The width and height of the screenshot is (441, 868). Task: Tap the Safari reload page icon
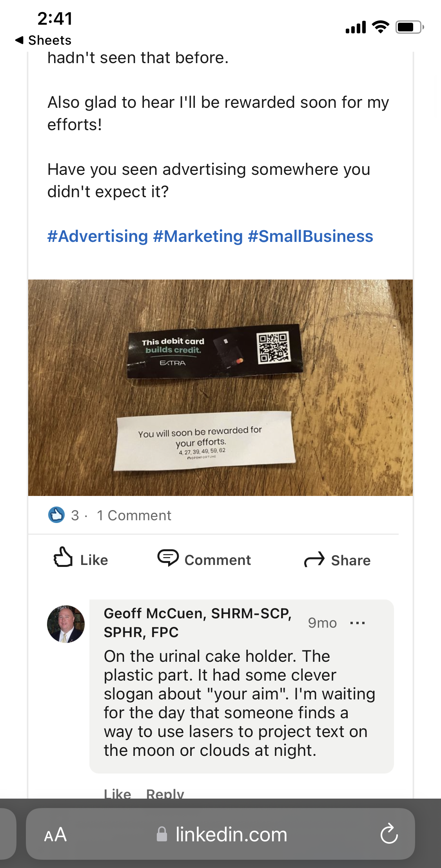pyautogui.click(x=389, y=834)
